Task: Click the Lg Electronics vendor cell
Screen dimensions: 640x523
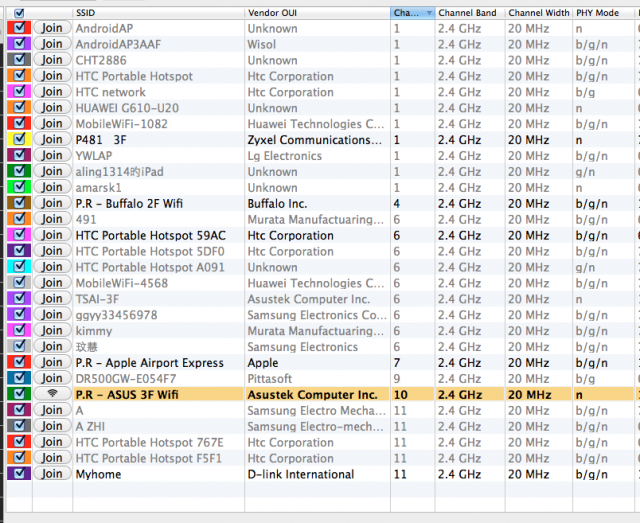Action: [284, 156]
